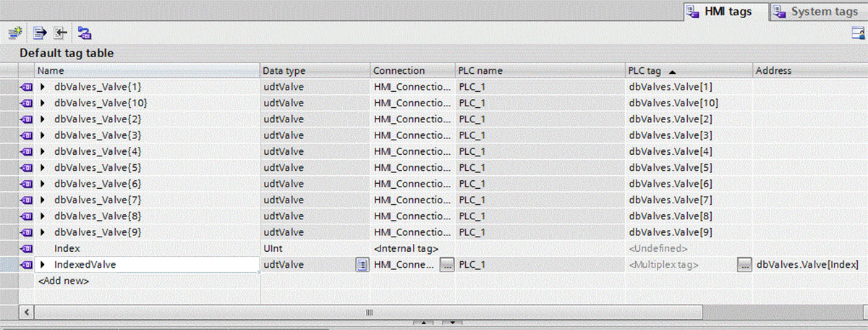The image size is (868, 330).
Task: Click the PLC tag column header
Action: coord(689,71)
